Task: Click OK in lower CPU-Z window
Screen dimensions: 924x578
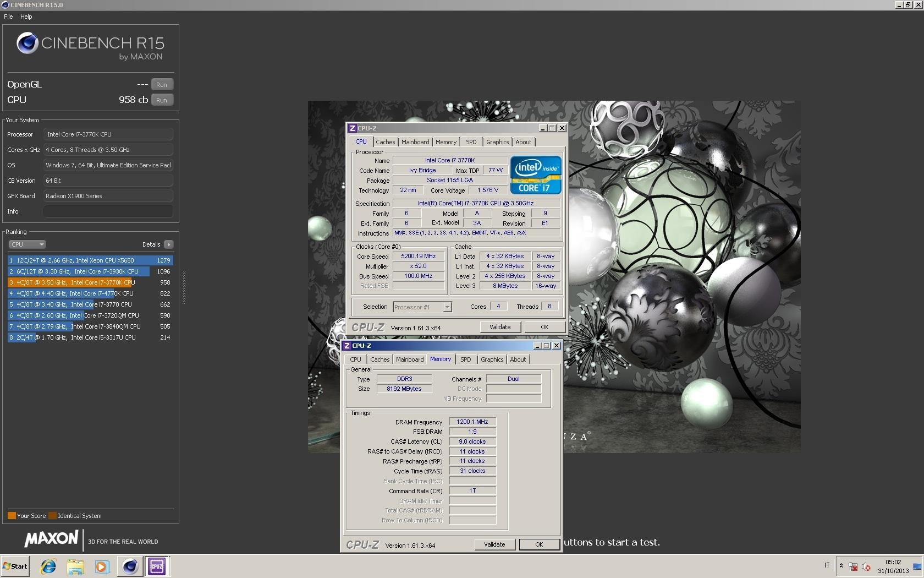Action: (539, 544)
